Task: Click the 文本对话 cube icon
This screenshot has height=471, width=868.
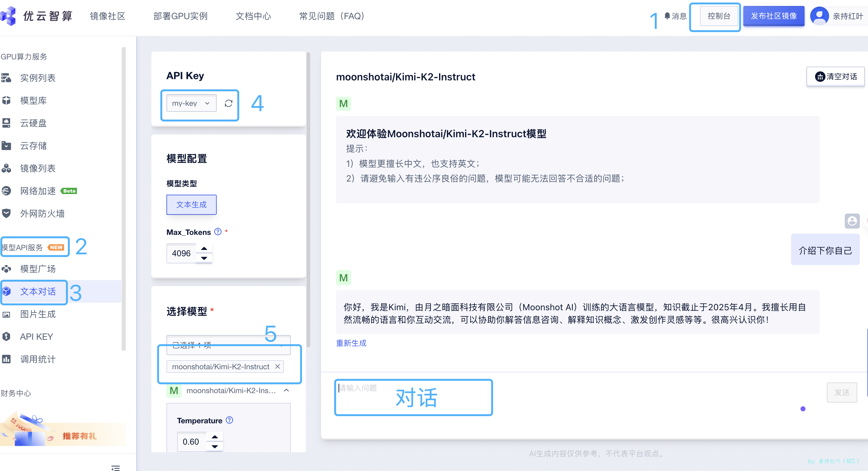Action: click(6, 291)
